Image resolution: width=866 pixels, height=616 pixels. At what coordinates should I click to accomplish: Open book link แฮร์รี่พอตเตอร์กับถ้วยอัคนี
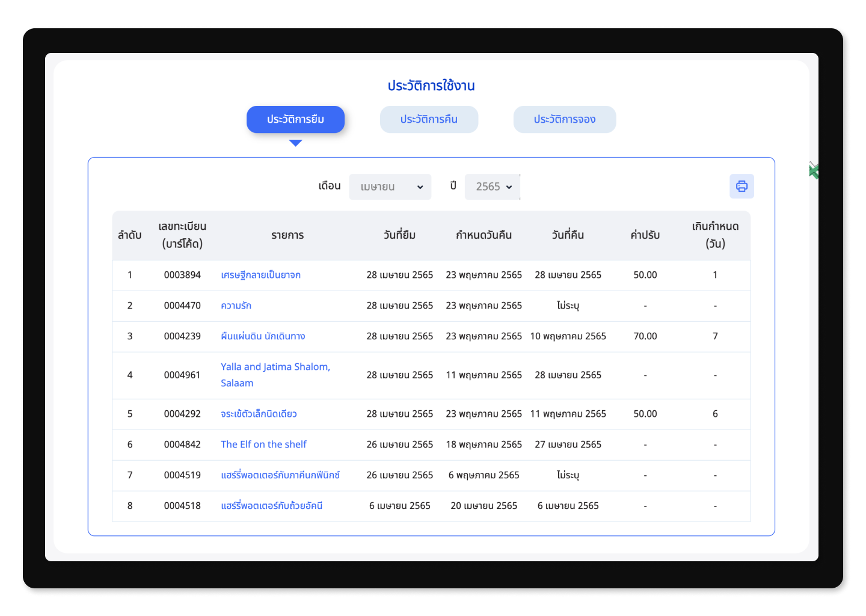click(x=271, y=506)
